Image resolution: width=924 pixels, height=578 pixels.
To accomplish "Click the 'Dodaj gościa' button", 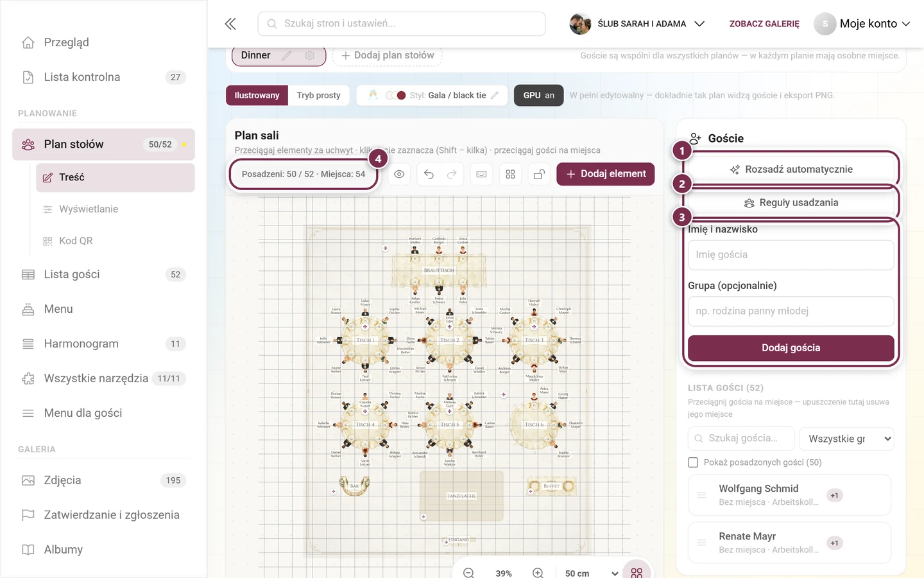I will pos(791,348).
